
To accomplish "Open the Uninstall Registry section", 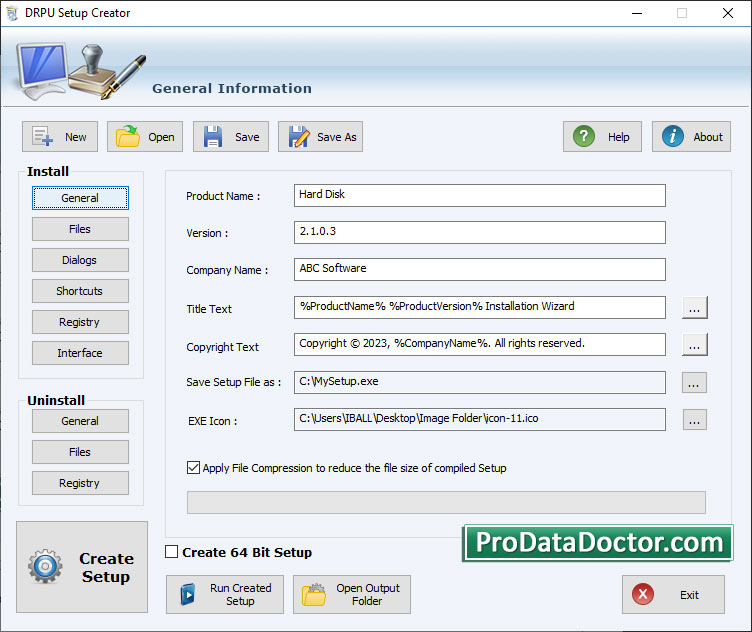I will [x=80, y=483].
